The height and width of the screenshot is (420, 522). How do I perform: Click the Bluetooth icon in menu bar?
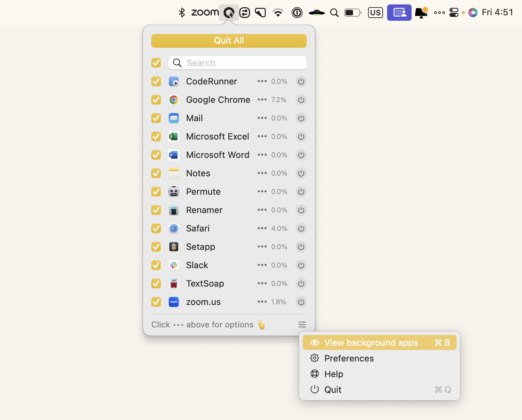point(182,13)
